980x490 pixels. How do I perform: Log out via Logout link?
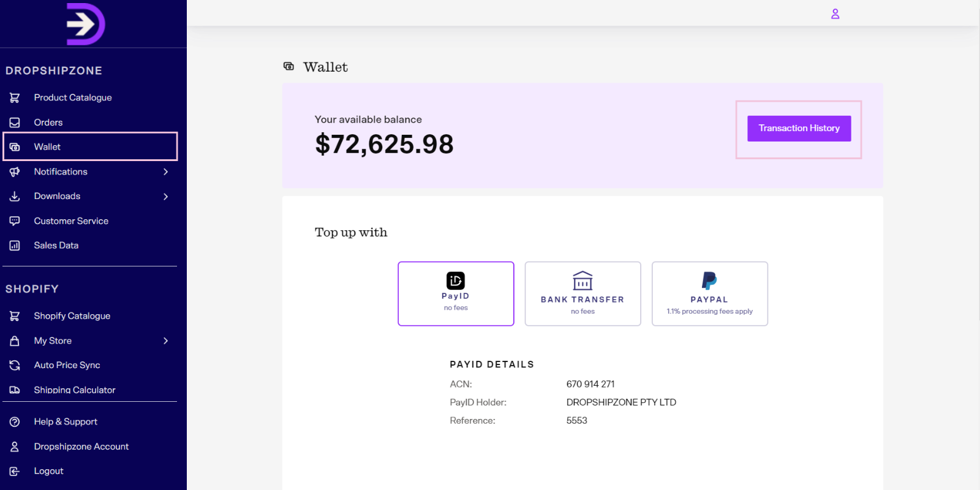click(48, 471)
